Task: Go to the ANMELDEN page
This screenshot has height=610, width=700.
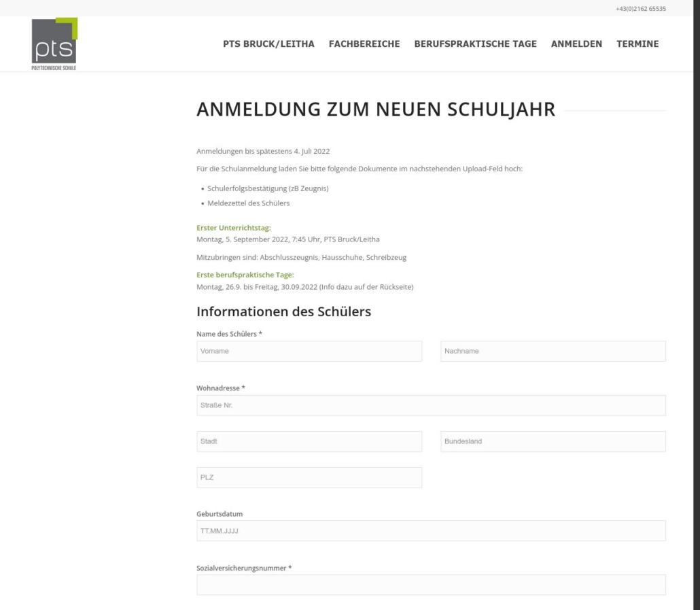Action: coord(576,44)
